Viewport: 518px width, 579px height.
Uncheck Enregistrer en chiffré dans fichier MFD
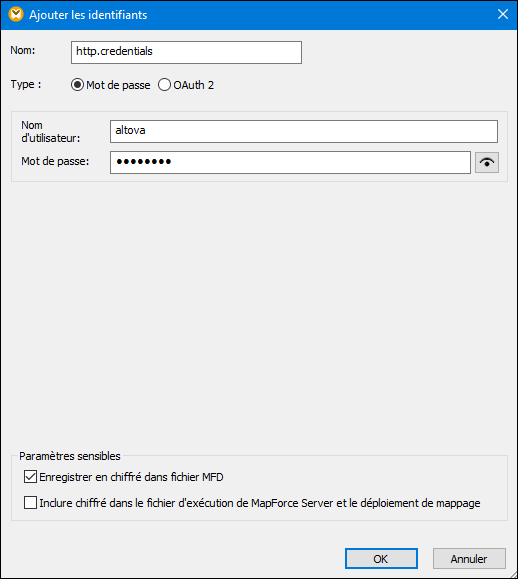point(30,477)
